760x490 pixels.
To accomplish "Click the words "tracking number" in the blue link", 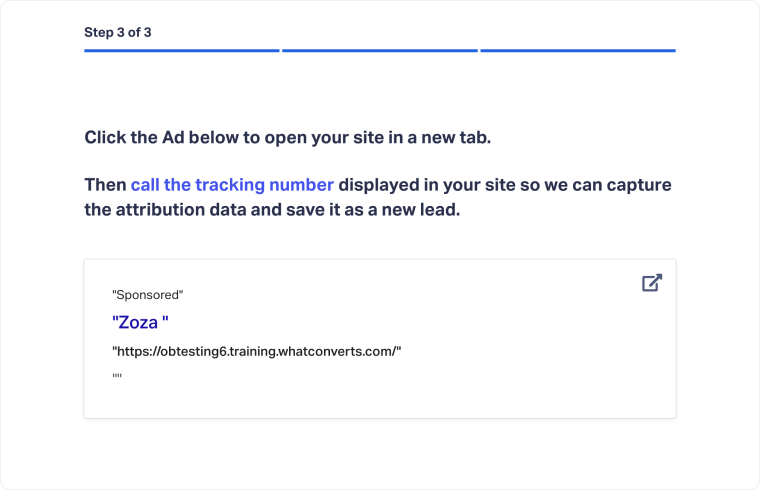I will point(264,185).
